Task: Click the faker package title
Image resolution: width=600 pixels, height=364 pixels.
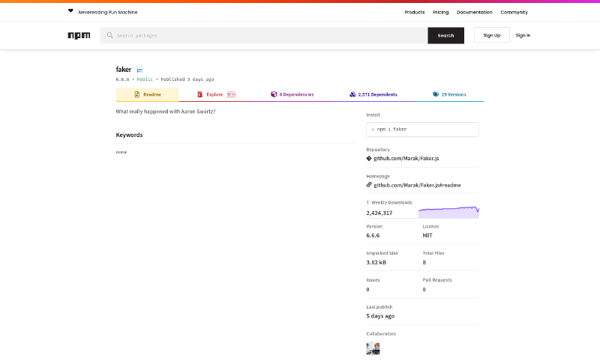Action: [124, 70]
